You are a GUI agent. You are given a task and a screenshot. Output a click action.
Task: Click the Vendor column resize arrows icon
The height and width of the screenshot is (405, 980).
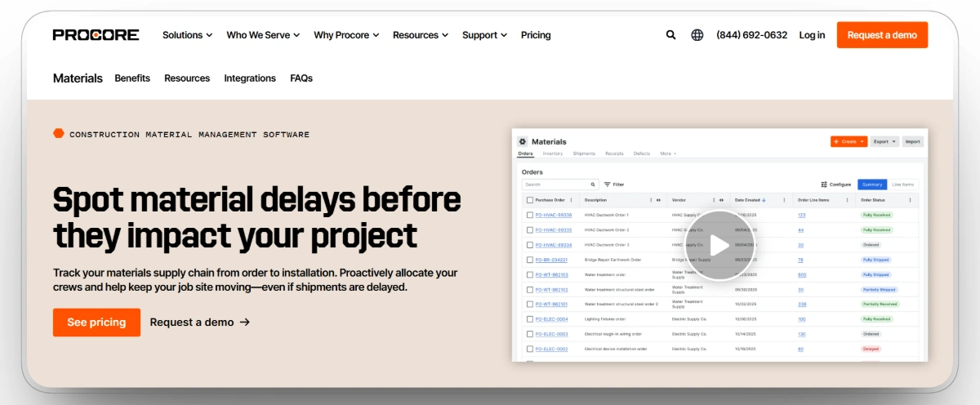pyautogui.click(x=721, y=200)
